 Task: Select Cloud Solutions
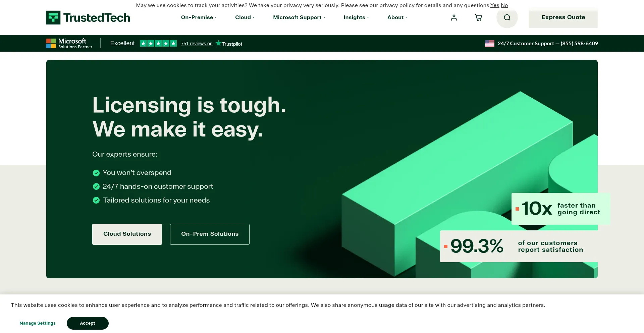127,234
